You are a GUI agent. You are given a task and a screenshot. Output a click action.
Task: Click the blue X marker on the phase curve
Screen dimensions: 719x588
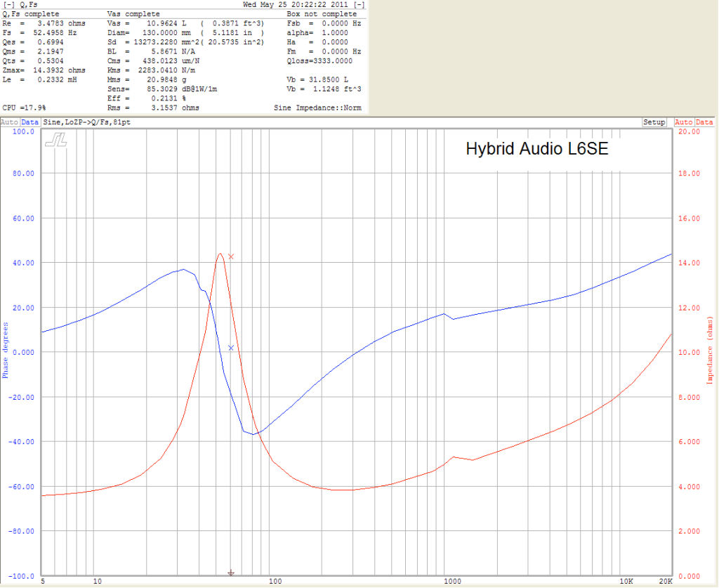click(231, 348)
